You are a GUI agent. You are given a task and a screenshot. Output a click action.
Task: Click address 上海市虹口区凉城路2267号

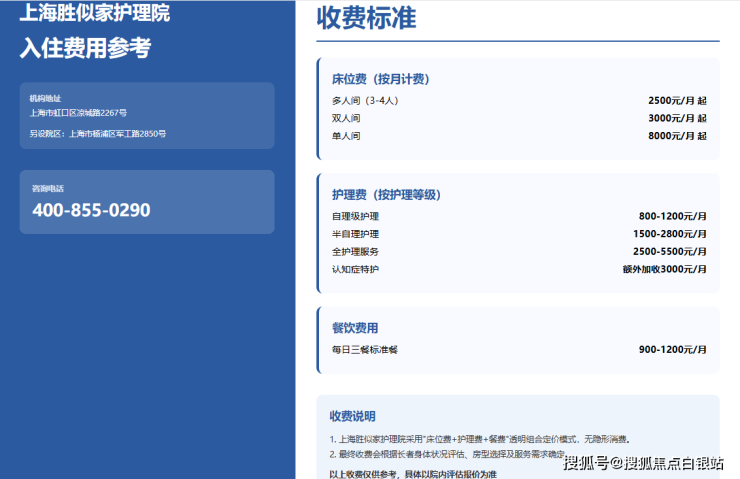[x=78, y=113]
